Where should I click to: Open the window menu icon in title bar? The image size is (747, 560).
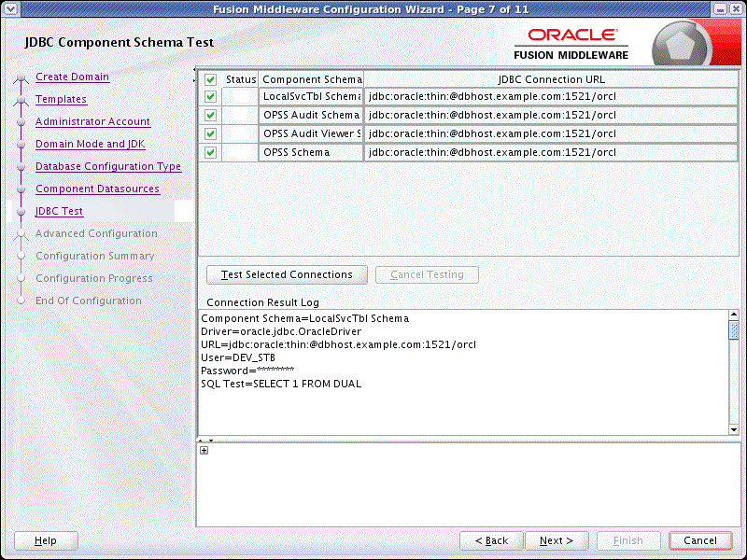click(10, 8)
